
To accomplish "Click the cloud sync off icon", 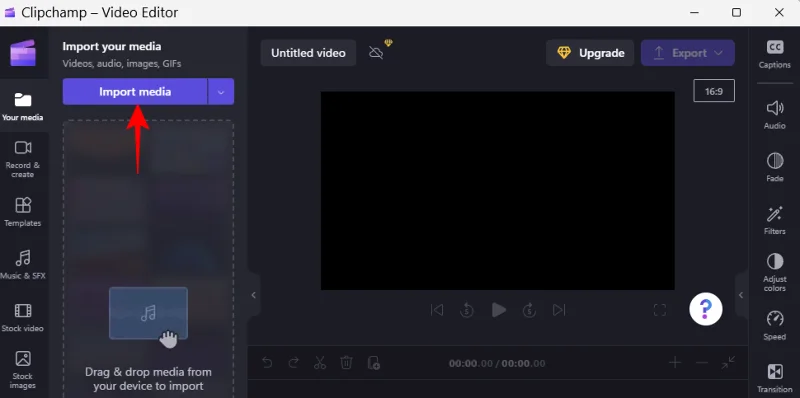I will [376, 53].
